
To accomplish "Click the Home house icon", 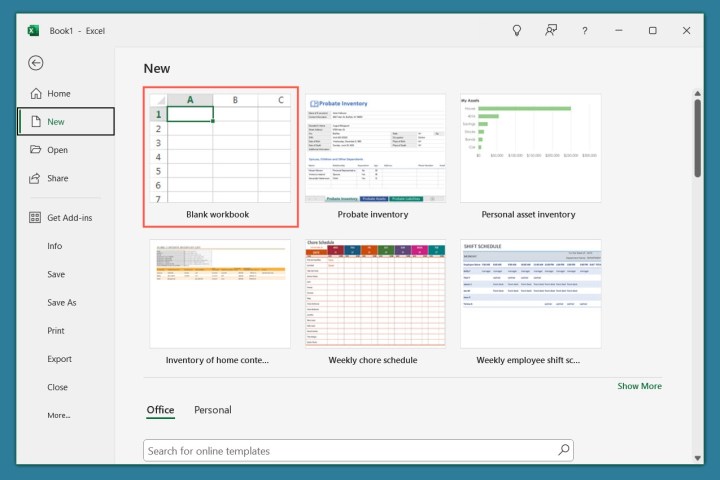I will click(36, 94).
